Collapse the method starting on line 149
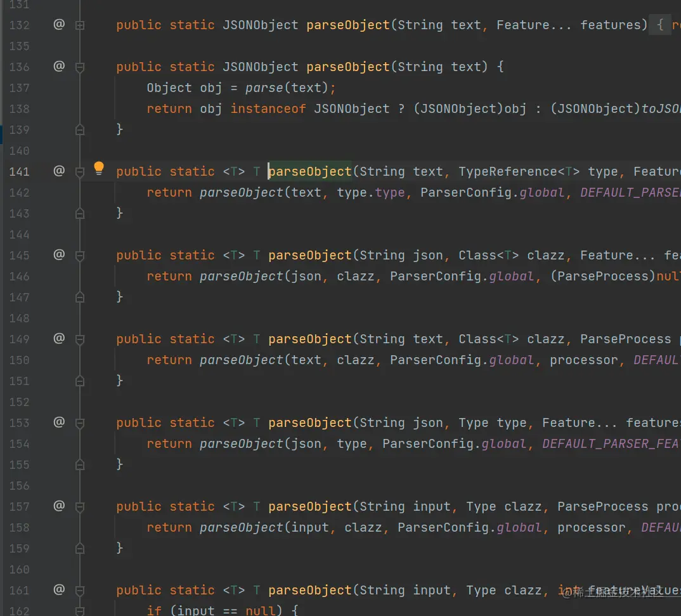681x616 pixels. click(x=80, y=339)
